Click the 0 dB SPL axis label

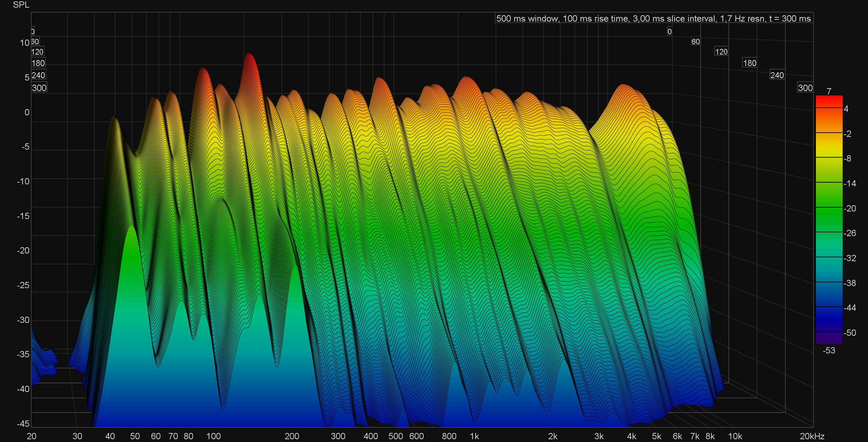click(x=27, y=112)
